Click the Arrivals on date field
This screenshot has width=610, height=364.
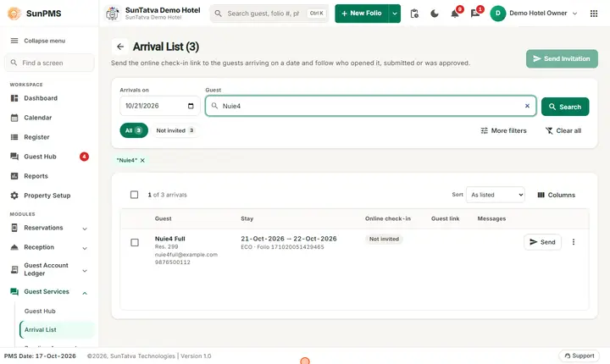pyautogui.click(x=160, y=106)
